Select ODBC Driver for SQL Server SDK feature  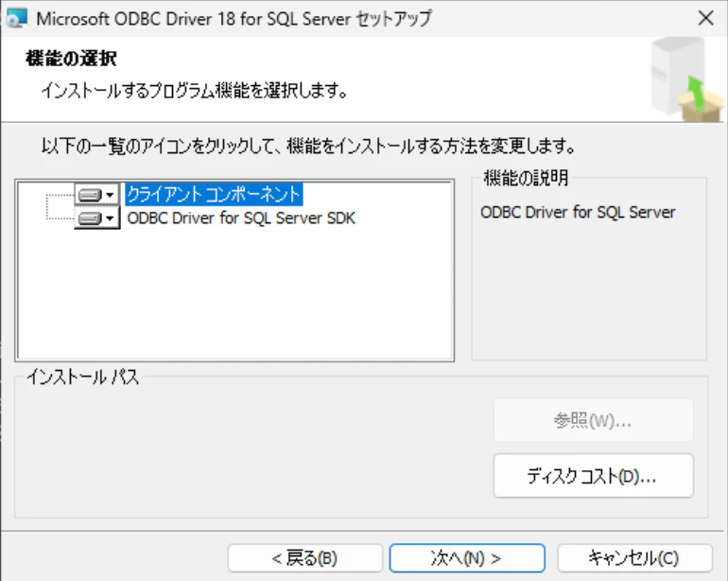pos(241,218)
